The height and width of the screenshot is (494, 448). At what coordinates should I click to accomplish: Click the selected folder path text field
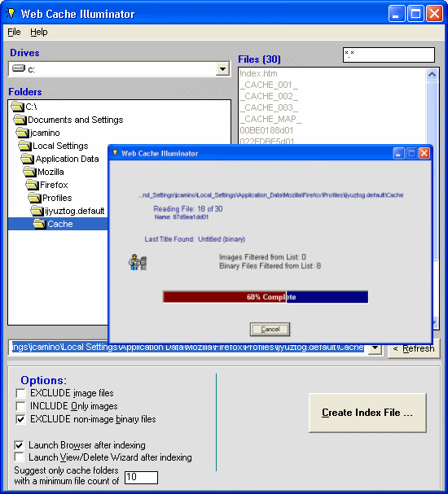[x=188, y=348]
